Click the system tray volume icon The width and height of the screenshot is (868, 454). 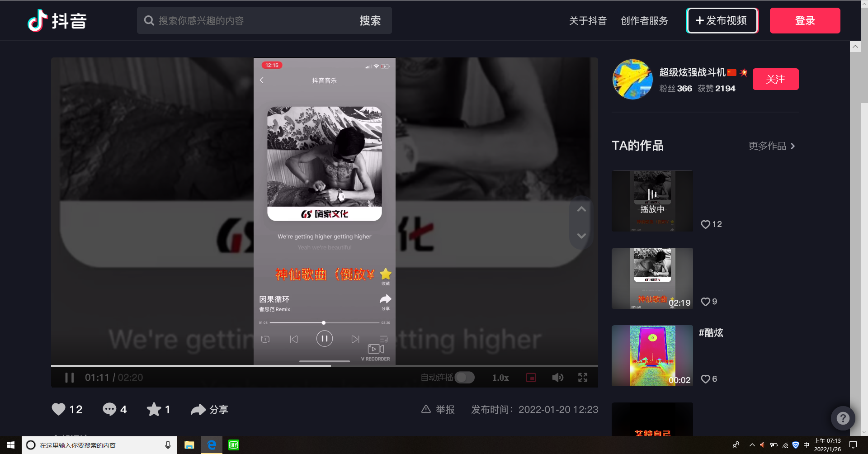tap(762, 445)
